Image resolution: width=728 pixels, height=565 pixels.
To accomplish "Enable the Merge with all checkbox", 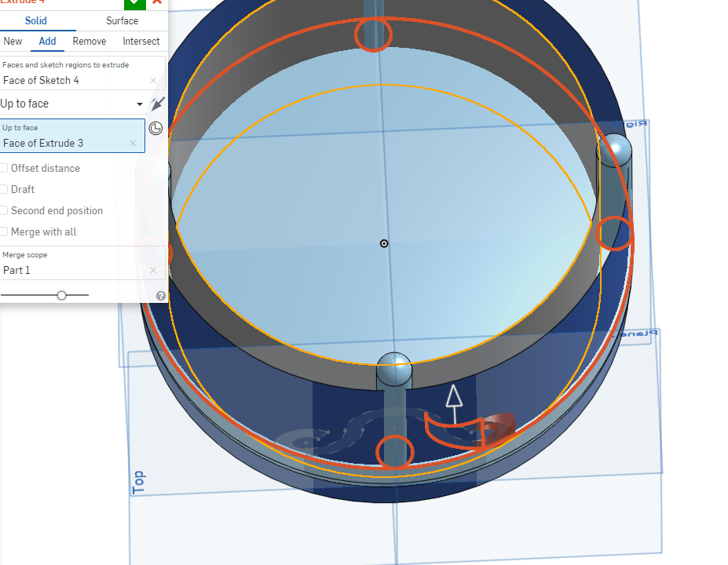I will (x=4, y=232).
